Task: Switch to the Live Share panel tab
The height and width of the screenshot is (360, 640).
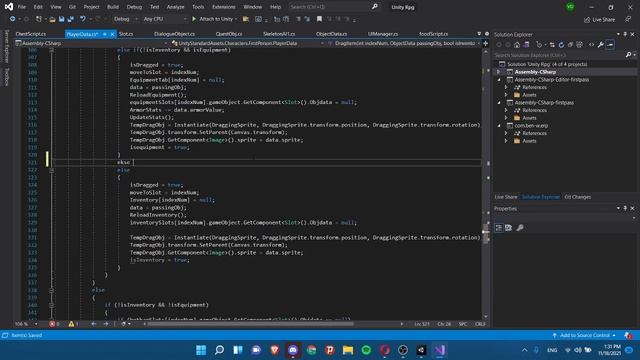Action: [506, 197]
